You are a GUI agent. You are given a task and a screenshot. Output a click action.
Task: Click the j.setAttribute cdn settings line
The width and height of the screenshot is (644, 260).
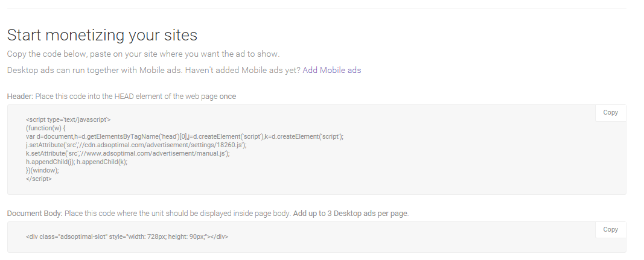136,145
